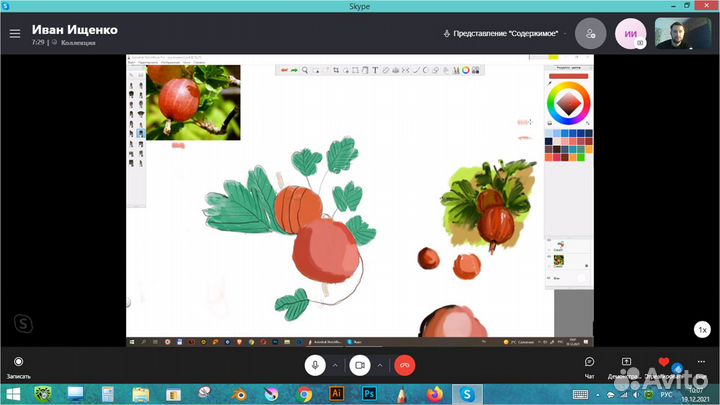Select the Text tool in Sketchbook toolbar
The height and width of the screenshot is (405, 720).
(375, 70)
